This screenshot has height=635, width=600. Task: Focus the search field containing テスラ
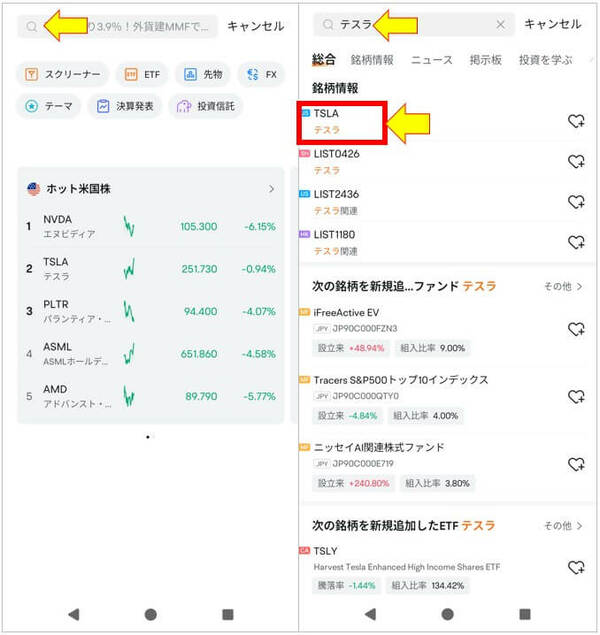click(x=414, y=25)
